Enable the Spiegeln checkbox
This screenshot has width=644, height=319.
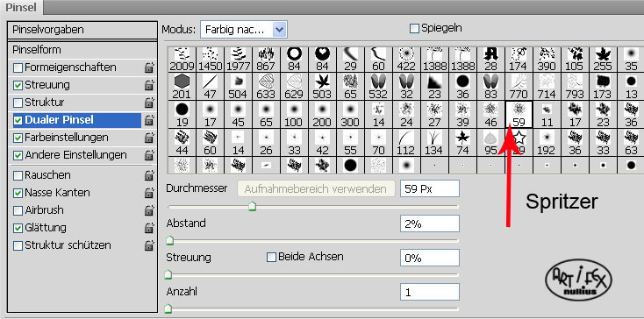[x=414, y=29]
